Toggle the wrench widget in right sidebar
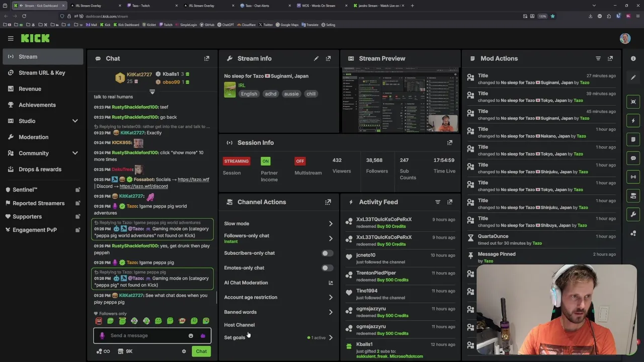644x362 pixels. pos(633,214)
